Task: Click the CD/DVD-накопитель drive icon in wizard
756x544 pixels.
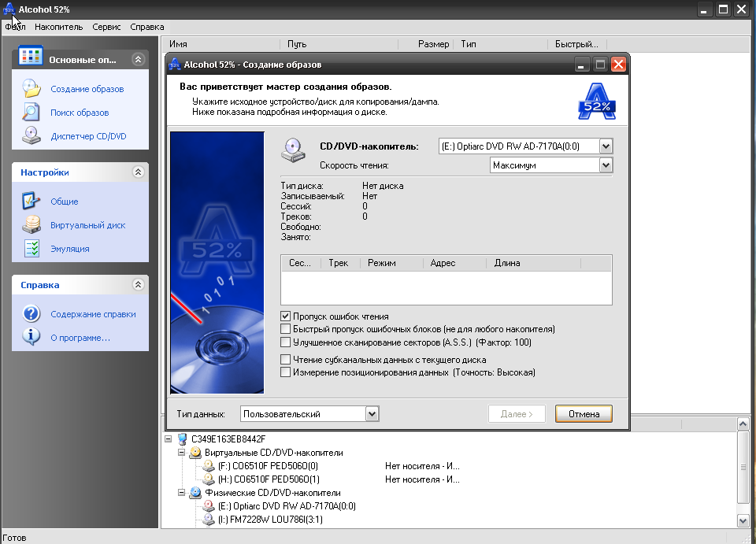Action: [293, 150]
